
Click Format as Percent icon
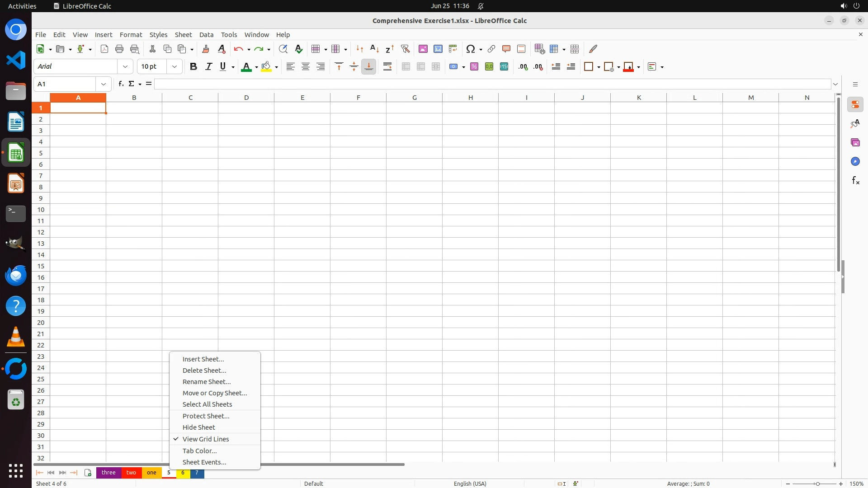point(474,67)
